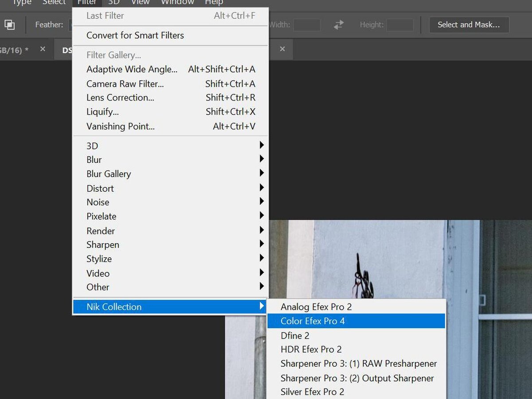This screenshot has height=399, width=532.
Task: Click the Width input field
Action: click(x=307, y=25)
